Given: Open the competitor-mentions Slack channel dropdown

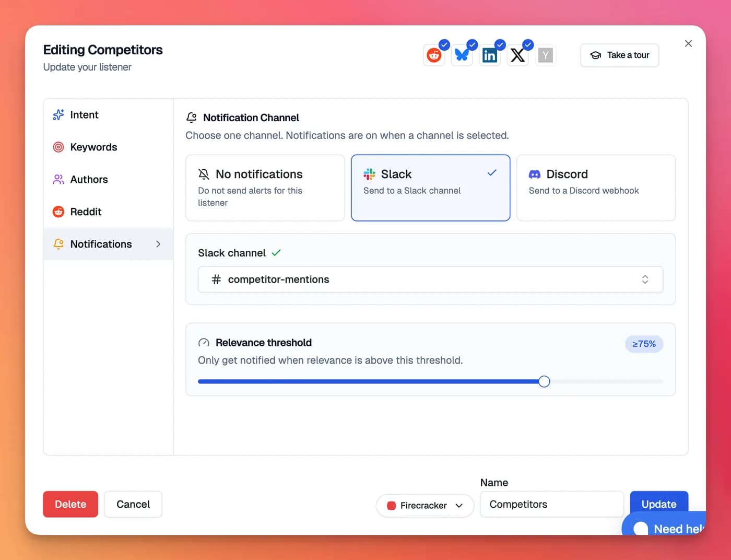Looking at the screenshot, I should [x=430, y=279].
